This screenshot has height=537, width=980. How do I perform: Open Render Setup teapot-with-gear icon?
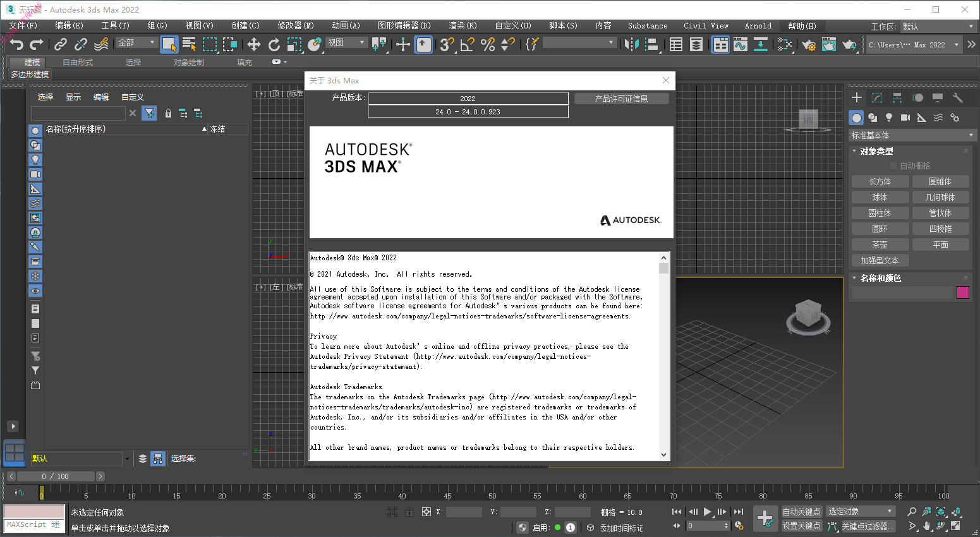[809, 44]
